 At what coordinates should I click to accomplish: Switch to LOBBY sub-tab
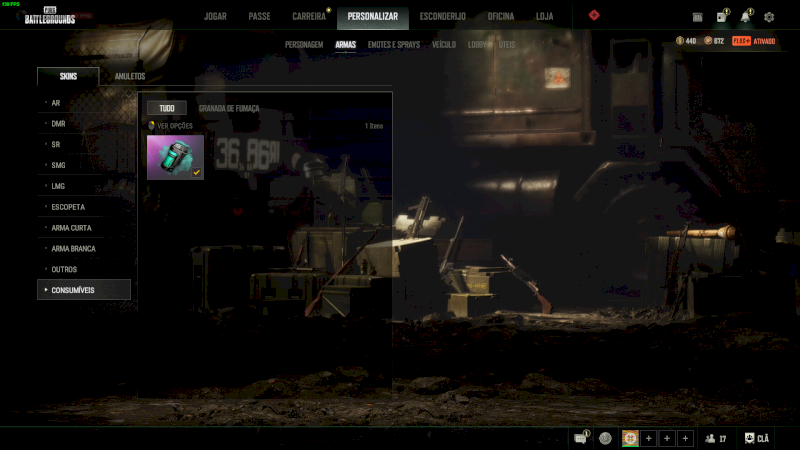pyautogui.click(x=477, y=44)
